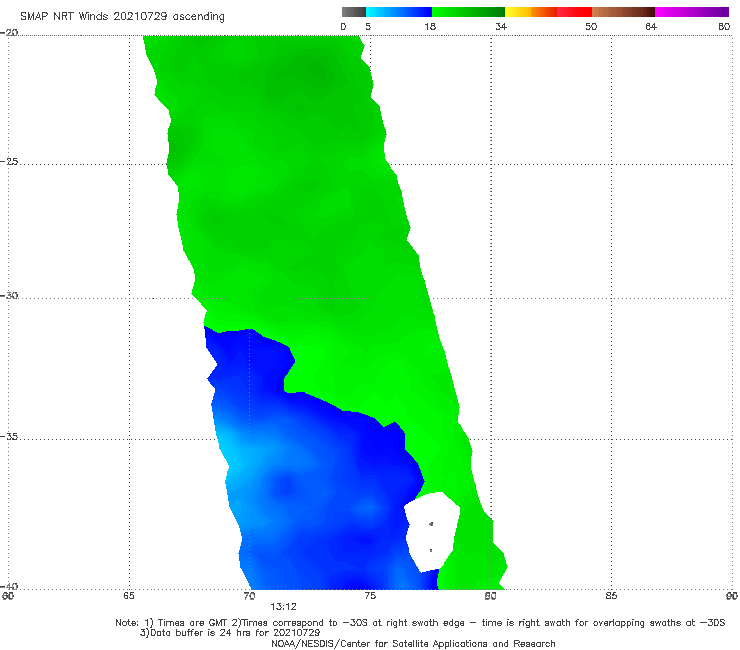The image size is (740, 650).
Task: Click the color bar label '64'
Action: 651,26
